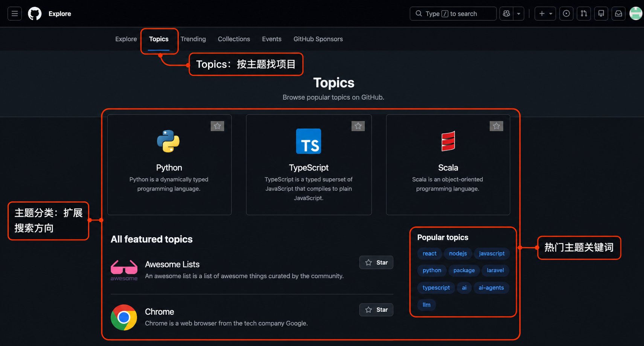
Task: Go to the Trending tab
Action: (193, 39)
